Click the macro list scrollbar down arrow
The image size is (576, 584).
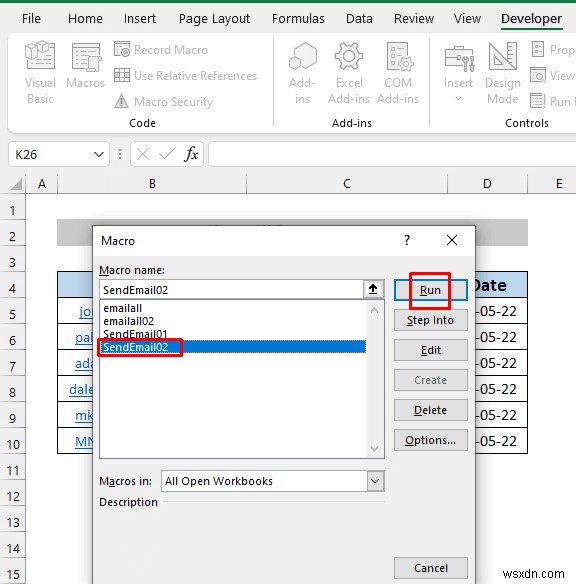[375, 449]
